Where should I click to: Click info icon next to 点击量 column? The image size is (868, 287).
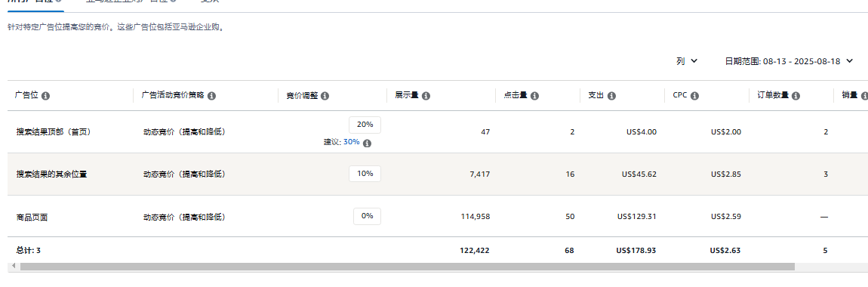534,96
